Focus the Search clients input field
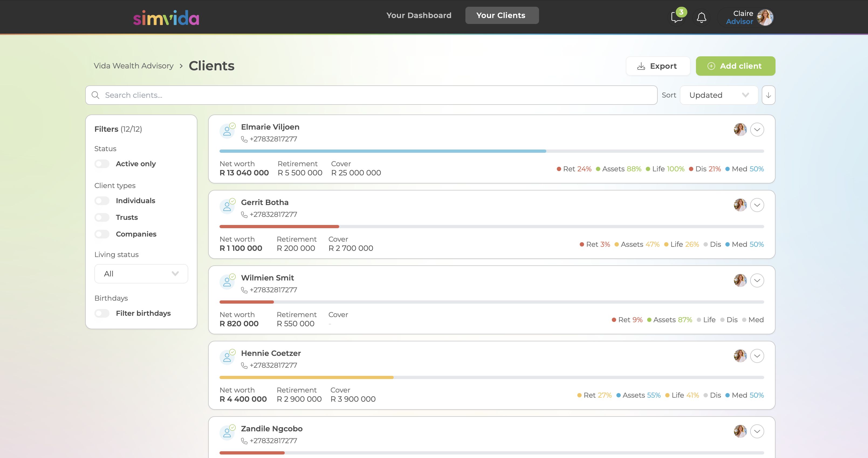Image resolution: width=868 pixels, height=458 pixels. coord(371,95)
